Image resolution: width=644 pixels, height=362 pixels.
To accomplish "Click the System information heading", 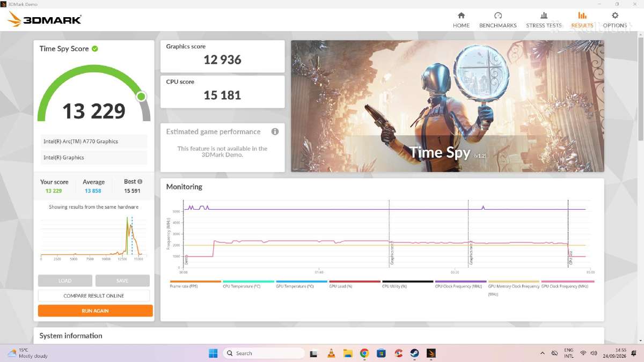I will pyautogui.click(x=71, y=336).
